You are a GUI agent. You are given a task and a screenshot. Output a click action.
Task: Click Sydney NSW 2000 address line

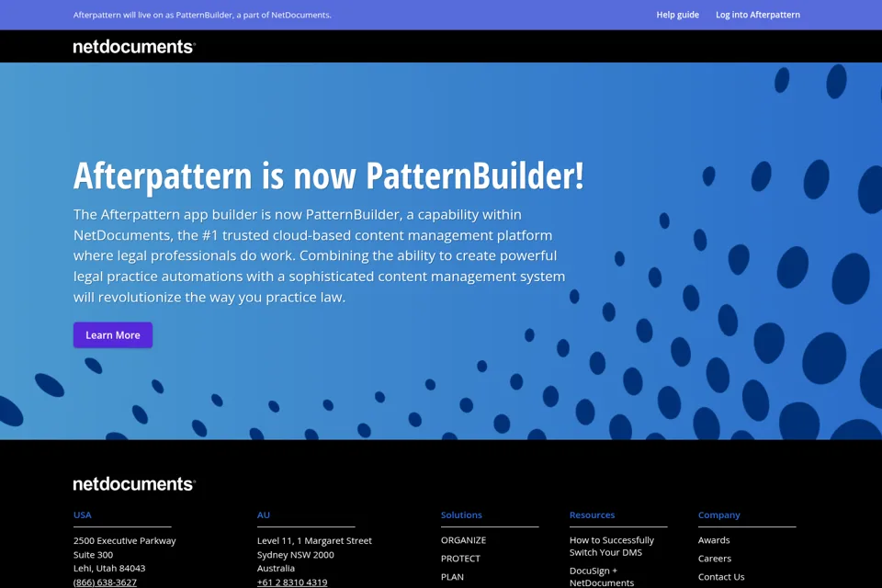[295, 555]
